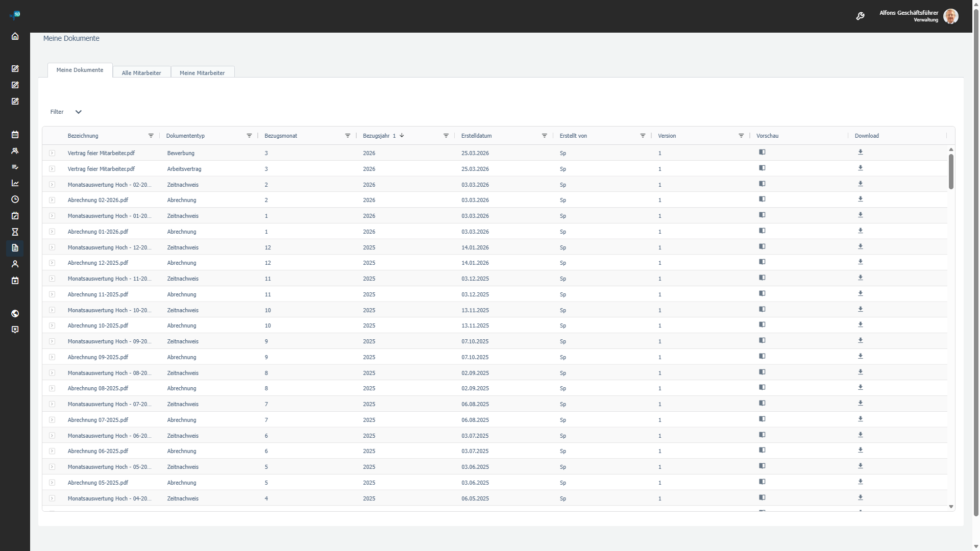Expand row of Abrechnung 01-2026.pdf
This screenshot has width=980, height=551.
click(52, 232)
